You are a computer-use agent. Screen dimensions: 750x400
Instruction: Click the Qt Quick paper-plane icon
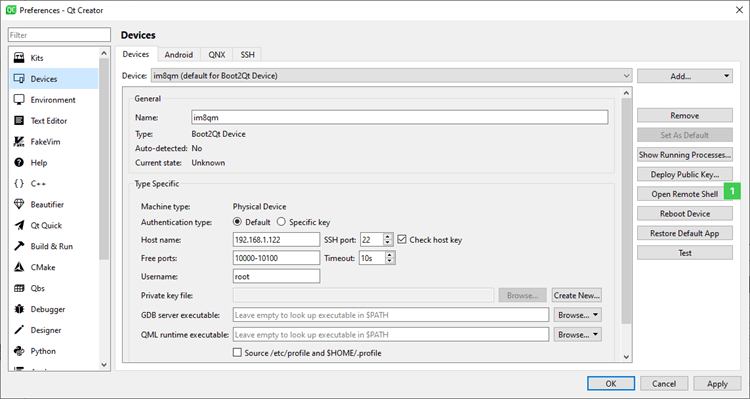point(19,225)
